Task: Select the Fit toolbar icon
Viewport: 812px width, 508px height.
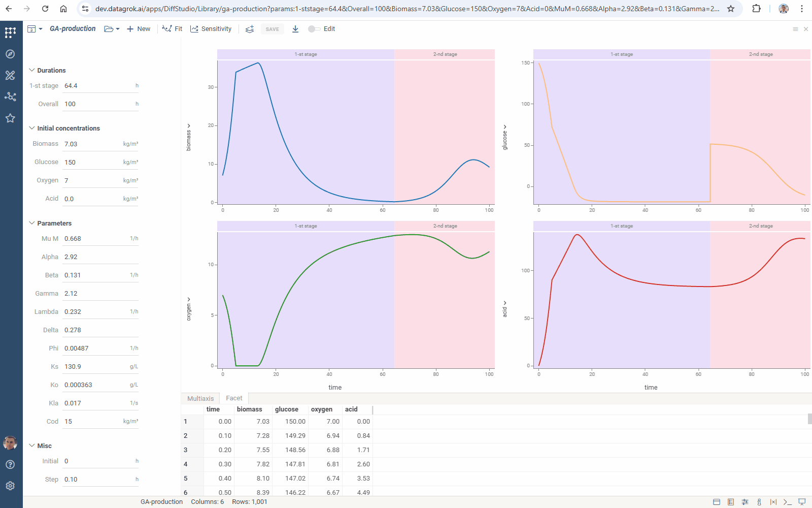Action: [x=172, y=29]
